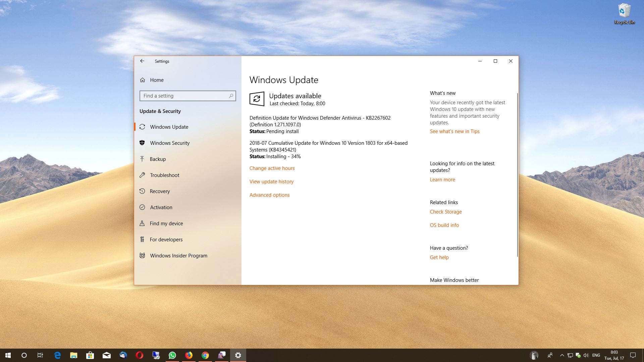Open OS build info link

click(444, 225)
